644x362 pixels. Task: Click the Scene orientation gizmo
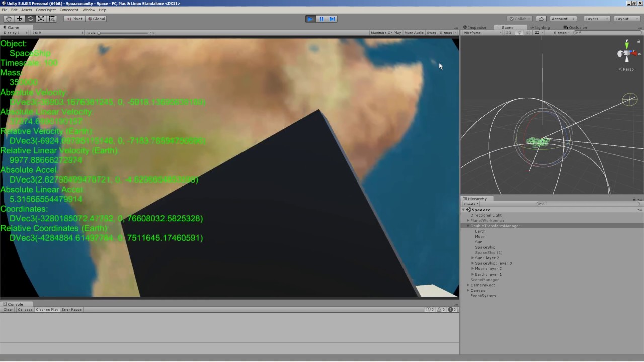coord(627,52)
